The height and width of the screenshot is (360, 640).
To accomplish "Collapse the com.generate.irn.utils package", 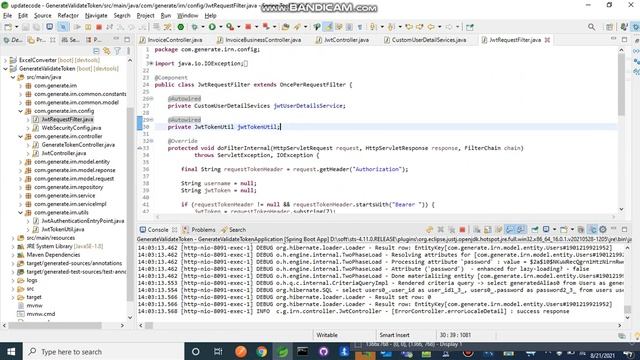I will point(20,213).
